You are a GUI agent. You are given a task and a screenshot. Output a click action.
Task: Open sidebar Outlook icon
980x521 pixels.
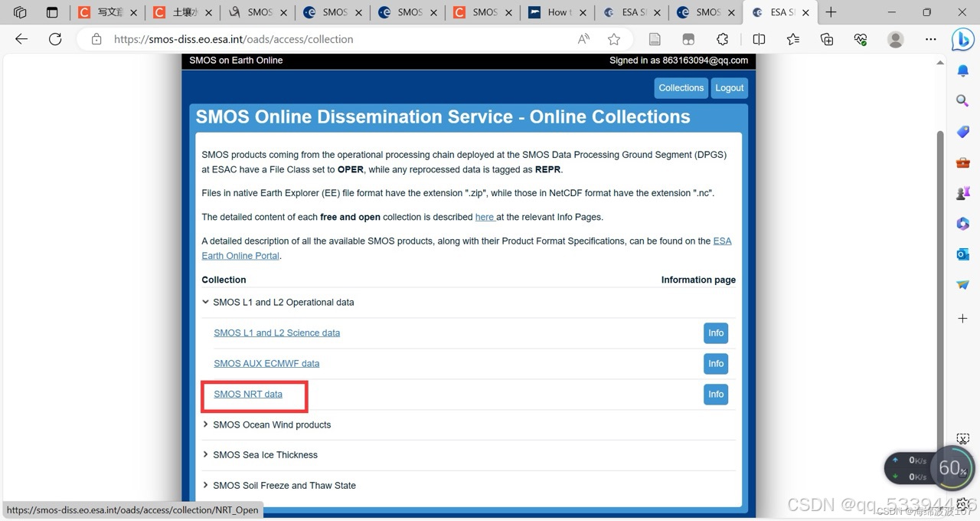pyautogui.click(x=963, y=254)
